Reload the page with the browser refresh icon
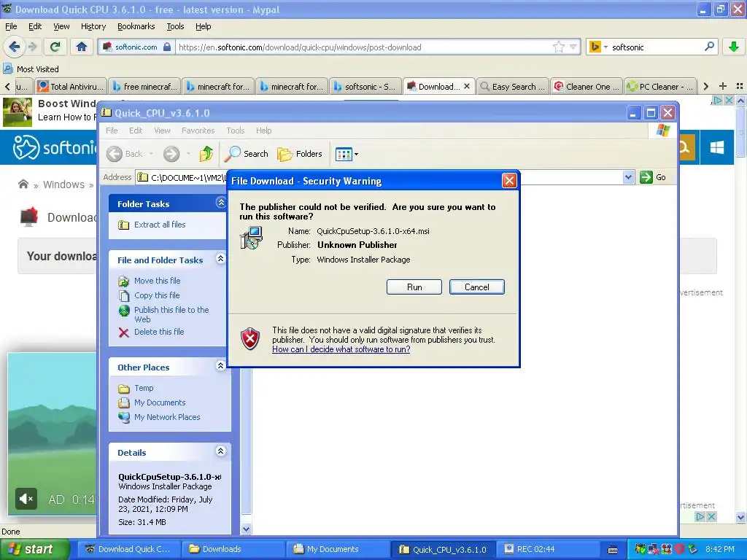This screenshot has height=560, width=747. [x=55, y=47]
